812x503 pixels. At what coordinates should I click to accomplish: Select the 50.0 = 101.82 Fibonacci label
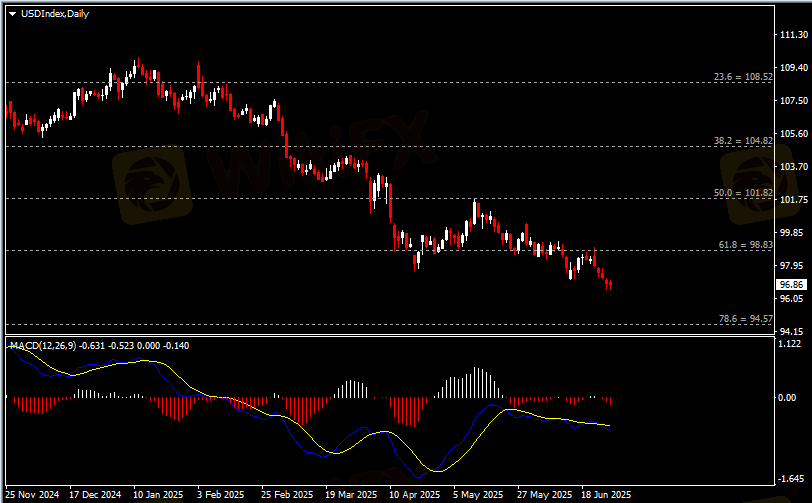tap(743, 193)
